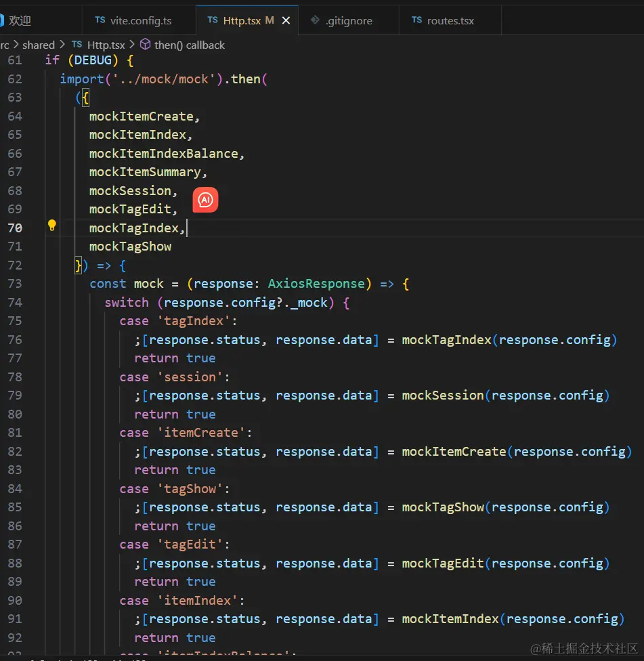
Task: Click 'mockItemCreate,' on line 64
Action: 144,116
